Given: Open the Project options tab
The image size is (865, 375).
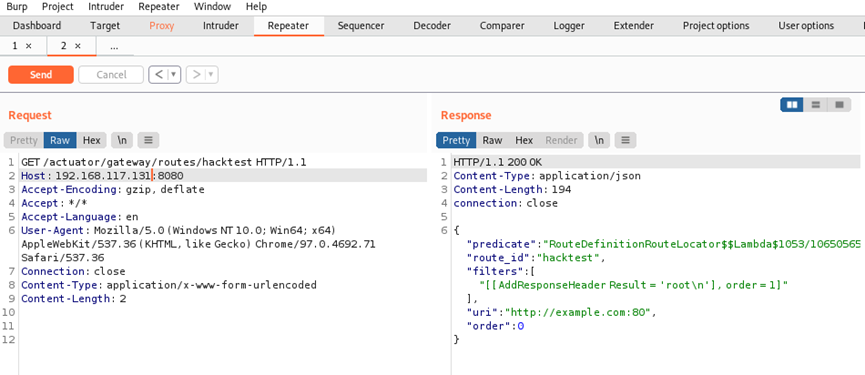Looking at the screenshot, I should click(716, 26).
